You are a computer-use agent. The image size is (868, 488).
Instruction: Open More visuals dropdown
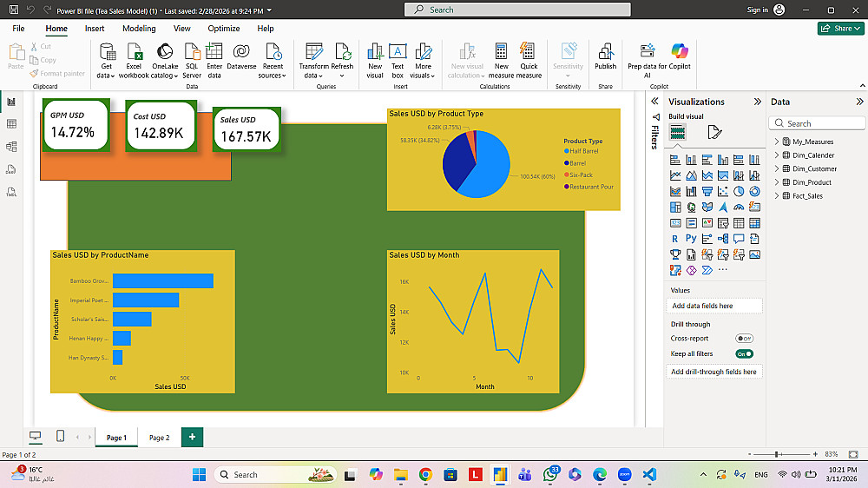[423, 61]
